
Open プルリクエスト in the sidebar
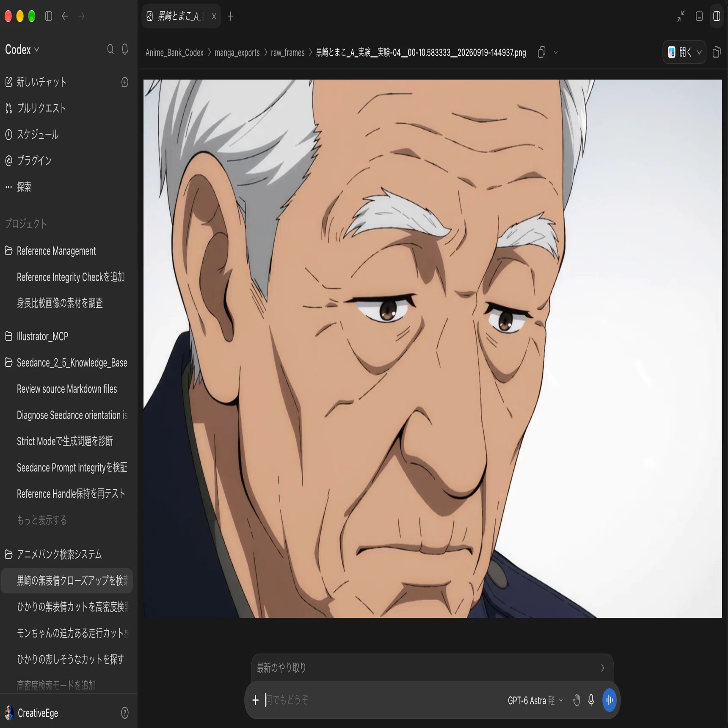pos(41,108)
